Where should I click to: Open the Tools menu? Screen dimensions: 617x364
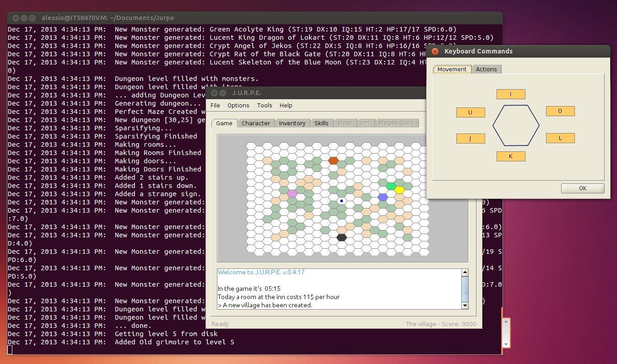click(x=265, y=105)
